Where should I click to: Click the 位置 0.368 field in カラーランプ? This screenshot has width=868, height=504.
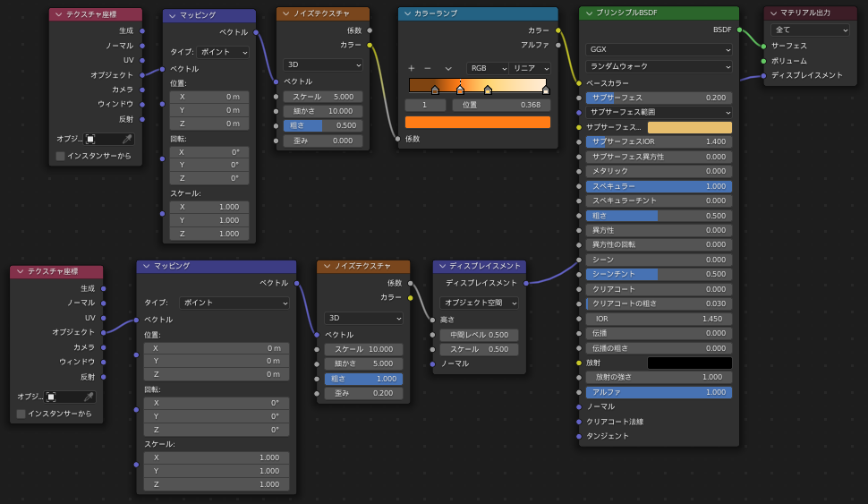(x=501, y=106)
